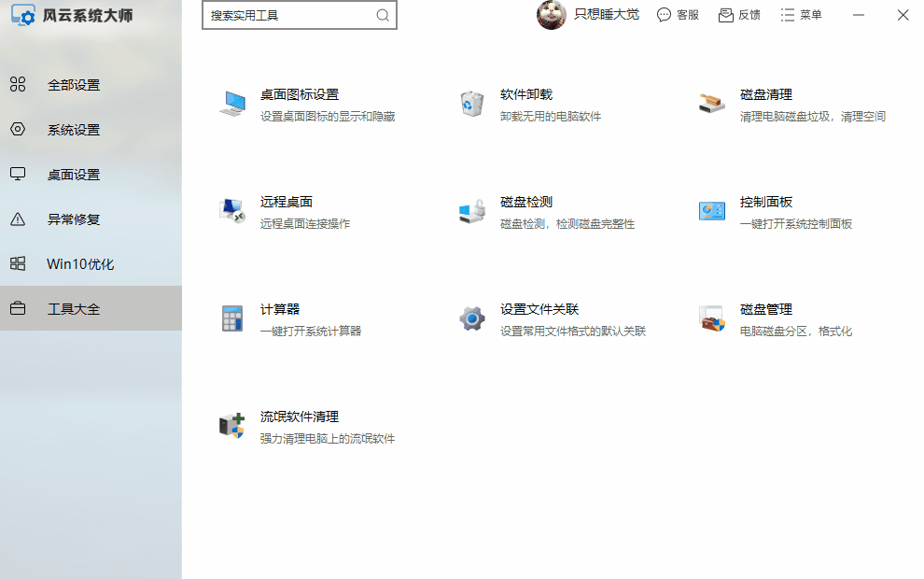The image size is (924, 579).
Task: Click description 清理电脑磁盘垃圾，清理空间
Action: tap(813, 117)
